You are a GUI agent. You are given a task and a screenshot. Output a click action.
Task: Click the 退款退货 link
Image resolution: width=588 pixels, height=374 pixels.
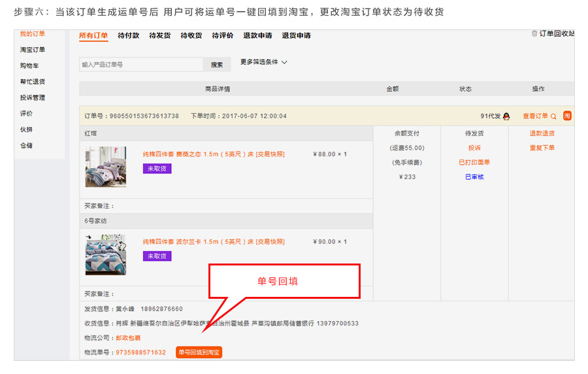(x=542, y=133)
